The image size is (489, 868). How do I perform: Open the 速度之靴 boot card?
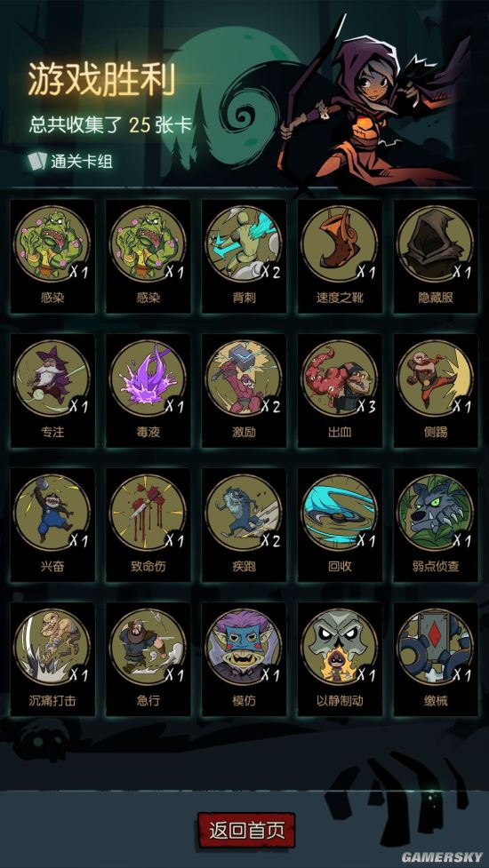(340, 256)
